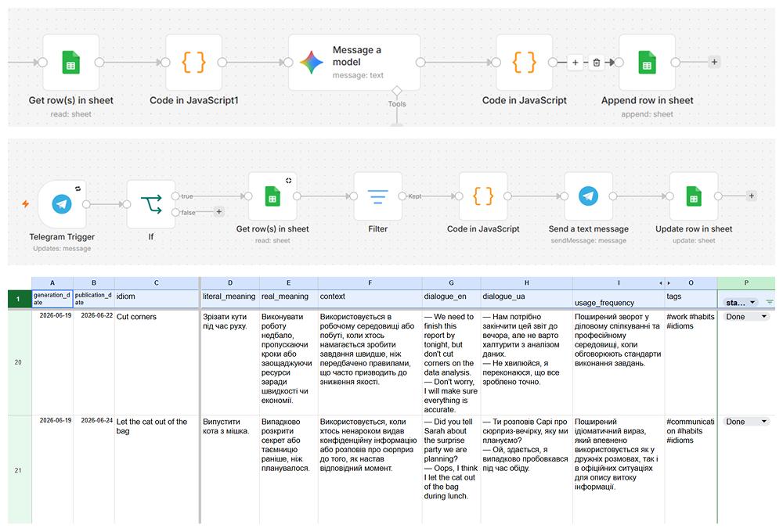783x532 pixels.
Task: Select row 21 header
Action: (x=19, y=470)
